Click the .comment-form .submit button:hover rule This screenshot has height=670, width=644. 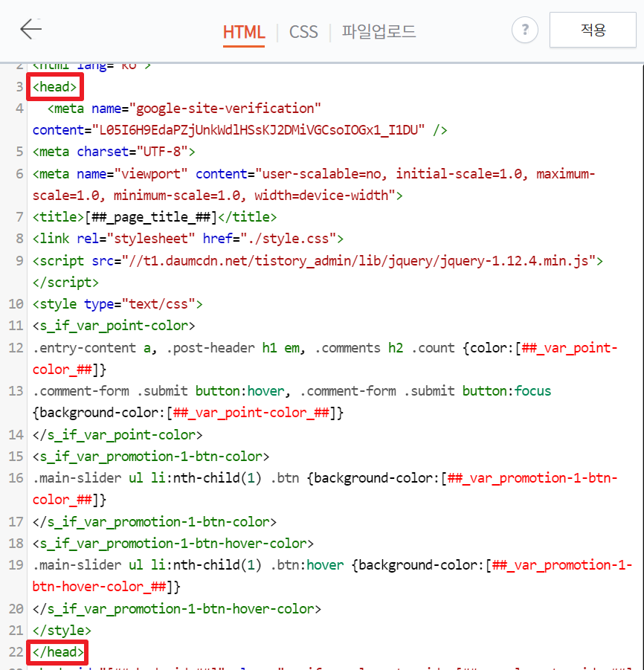click(x=292, y=402)
